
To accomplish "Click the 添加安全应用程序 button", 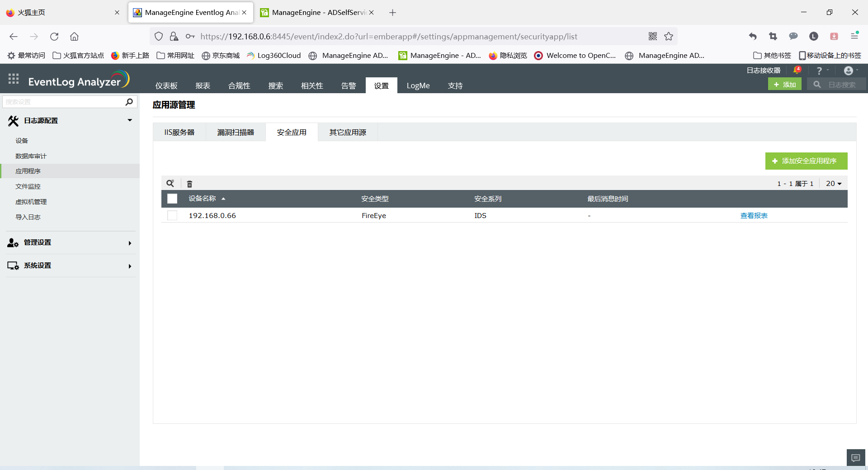I will click(x=807, y=161).
